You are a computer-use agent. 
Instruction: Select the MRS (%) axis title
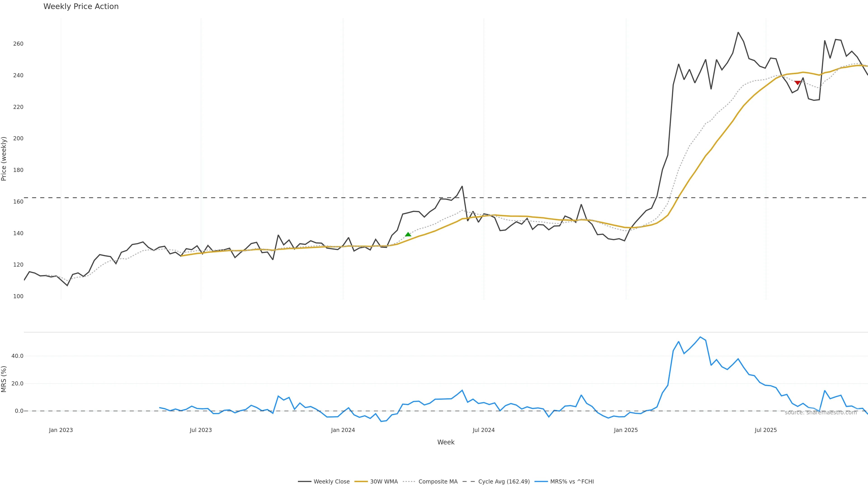point(4,379)
